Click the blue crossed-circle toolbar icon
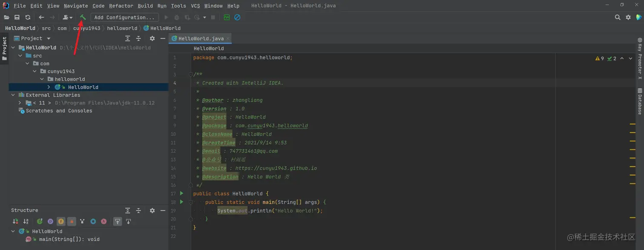Viewport: 644px width, 250px height. coord(237,17)
